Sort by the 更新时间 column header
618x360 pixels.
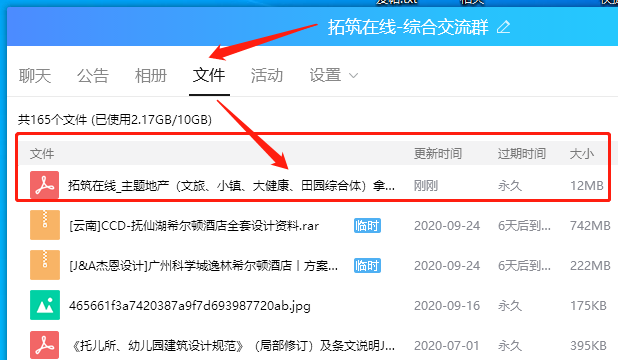tap(438, 153)
